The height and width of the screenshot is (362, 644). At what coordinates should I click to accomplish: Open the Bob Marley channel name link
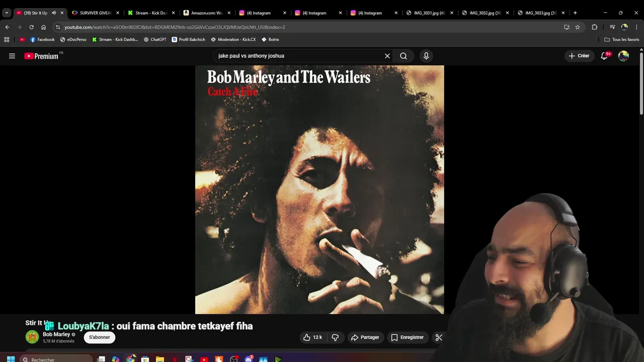[56, 334]
